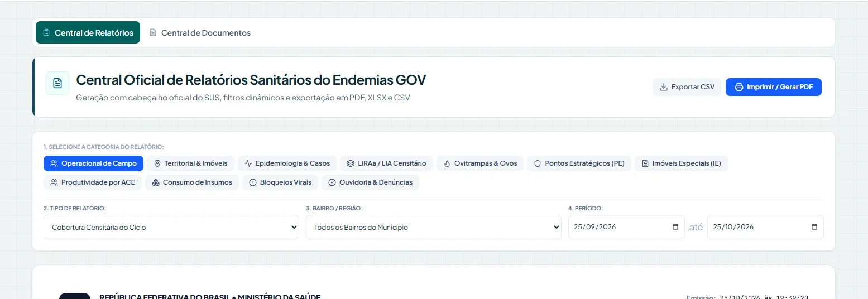Select Ovitrampas & Ovos category
This screenshot has height=299, width=868.
click(480, 163)
